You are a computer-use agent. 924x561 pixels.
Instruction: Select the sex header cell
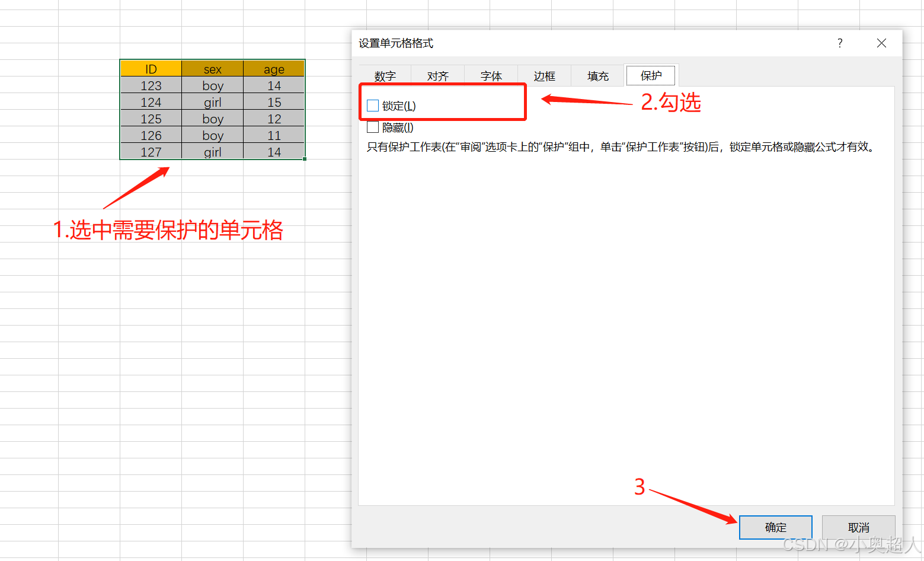coord(213,69)
